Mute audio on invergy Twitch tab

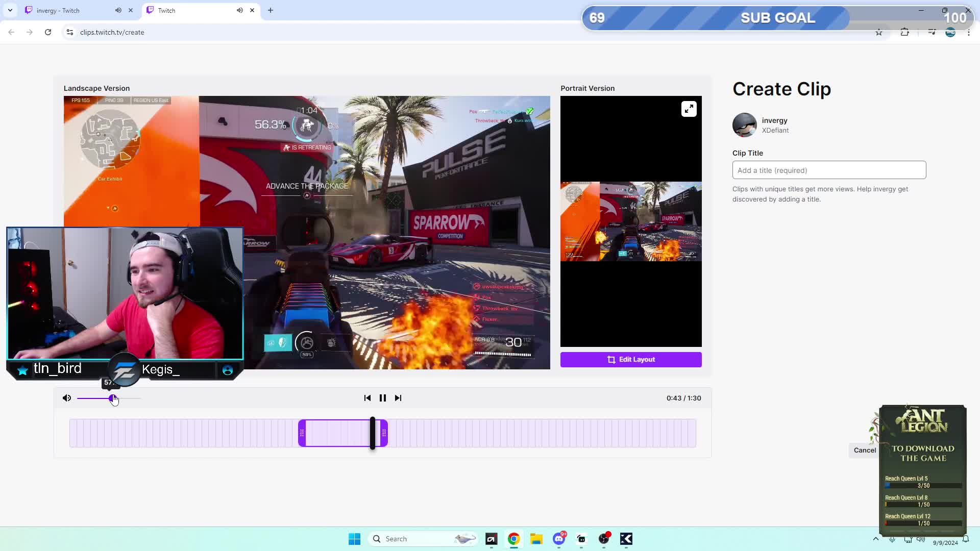coord(118,10)
